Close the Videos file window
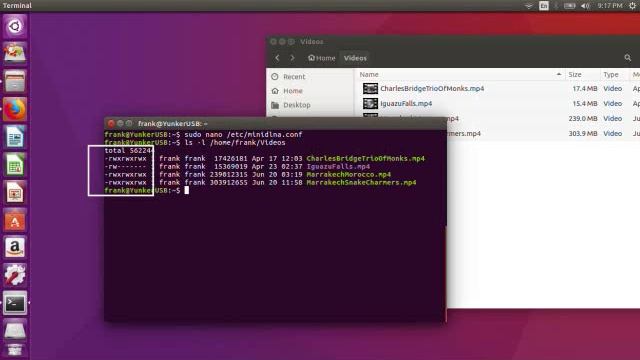 [273, 42]
